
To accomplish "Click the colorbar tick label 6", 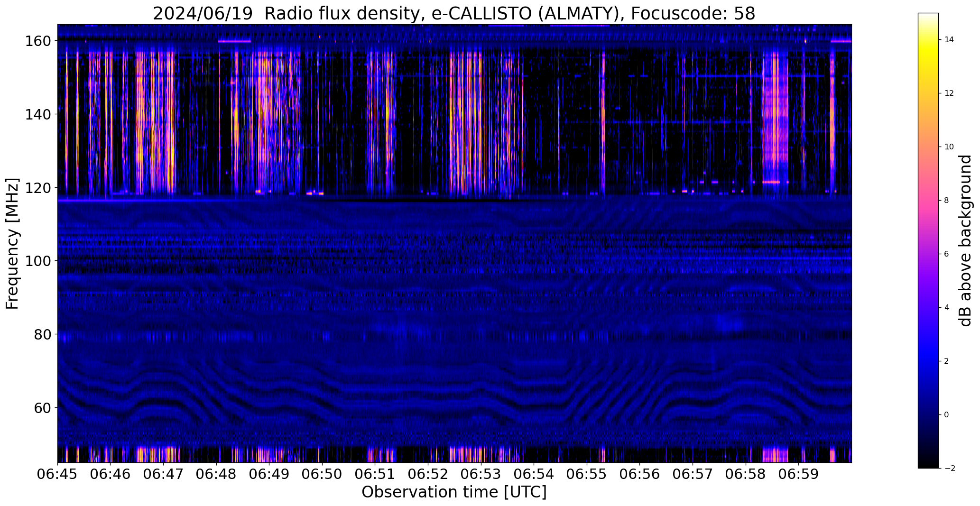I will coord(946,254).
